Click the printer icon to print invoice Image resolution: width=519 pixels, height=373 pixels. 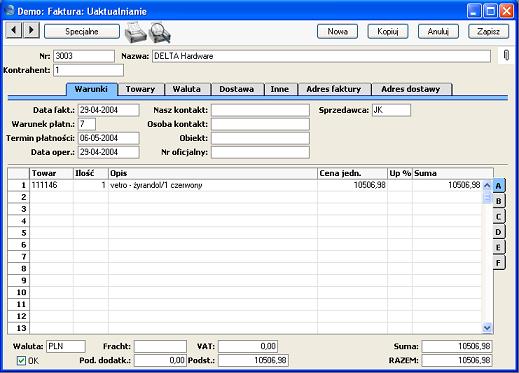[135, 32]
